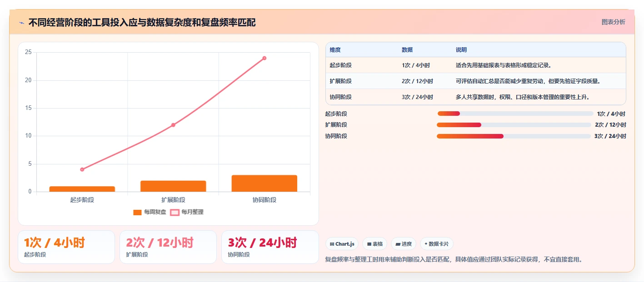Viewport: 644px width, 282px height.
Task: Click the 协同阶段 orange bar in chart
Action: (264, 183)
